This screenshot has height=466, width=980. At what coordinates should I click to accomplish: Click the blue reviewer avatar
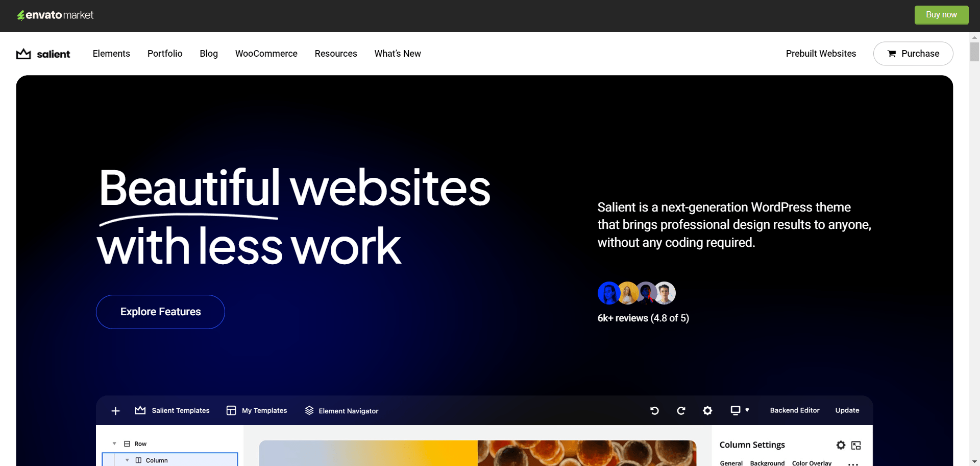[608, 293]
